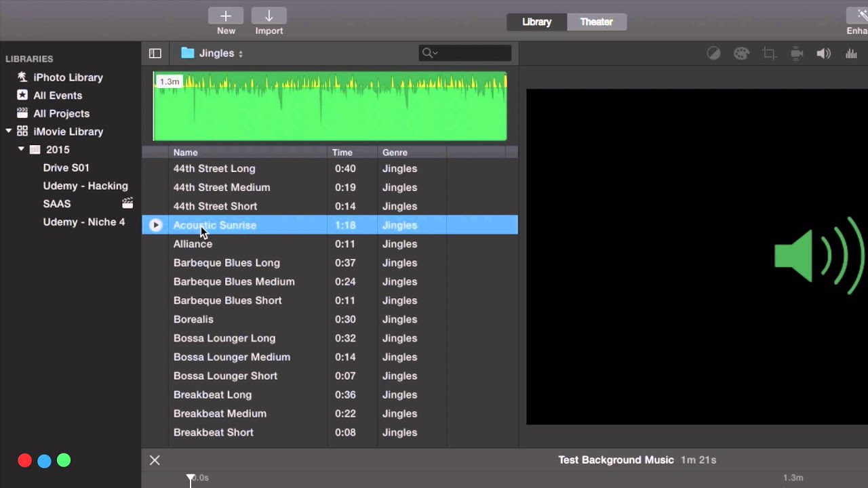This screenshot has height=488, width=868.
Task: Collapse the iMovie Library tree
Action: click(x=9, y=131)
